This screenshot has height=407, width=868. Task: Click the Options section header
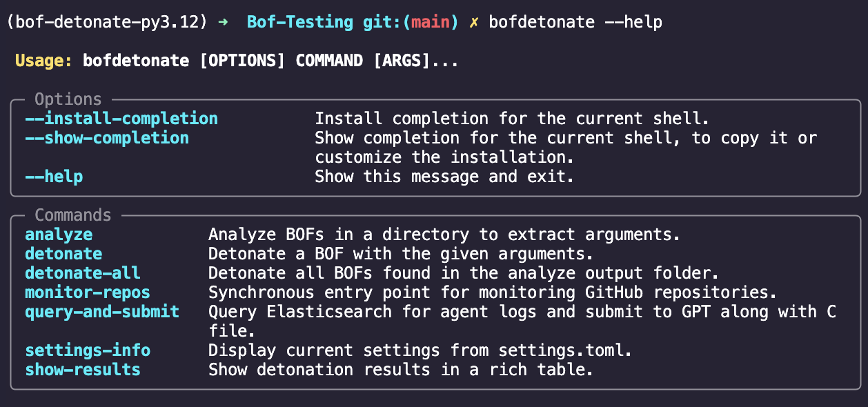pyautogui.click(x=68, y=99)
